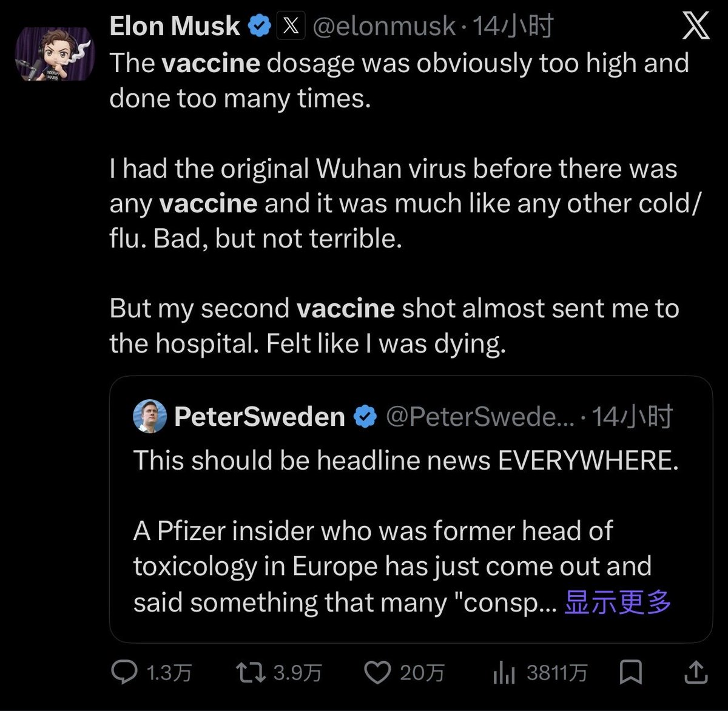Image resolution: width=728 pixels, height=711 pixels.
Task: Click the X affiliation badge next to name
Action: point(291,26)
